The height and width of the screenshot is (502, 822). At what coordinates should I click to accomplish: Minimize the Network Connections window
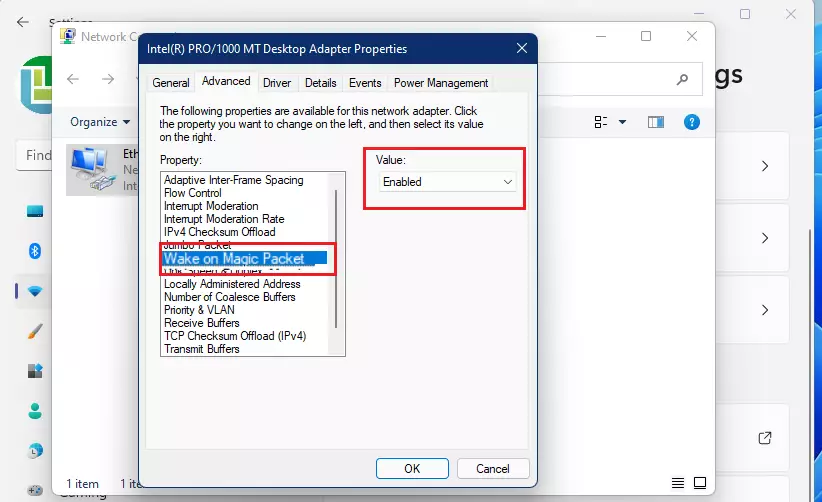[x=601, y=36]
